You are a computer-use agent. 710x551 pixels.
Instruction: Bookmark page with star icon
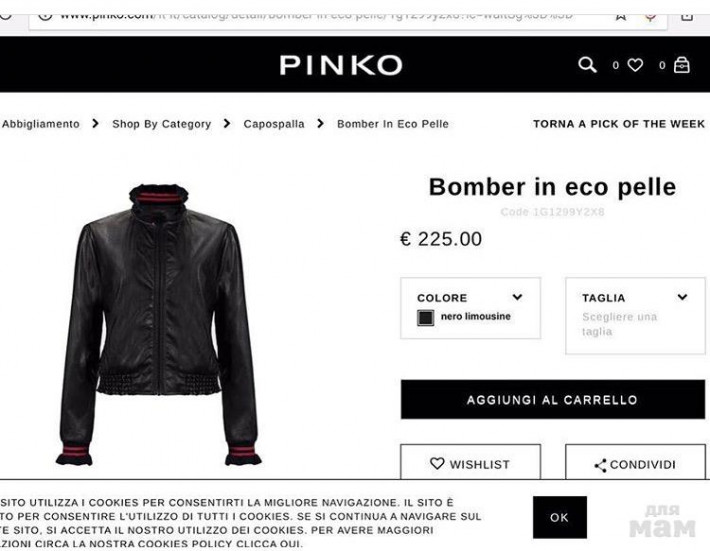[621, 16]
